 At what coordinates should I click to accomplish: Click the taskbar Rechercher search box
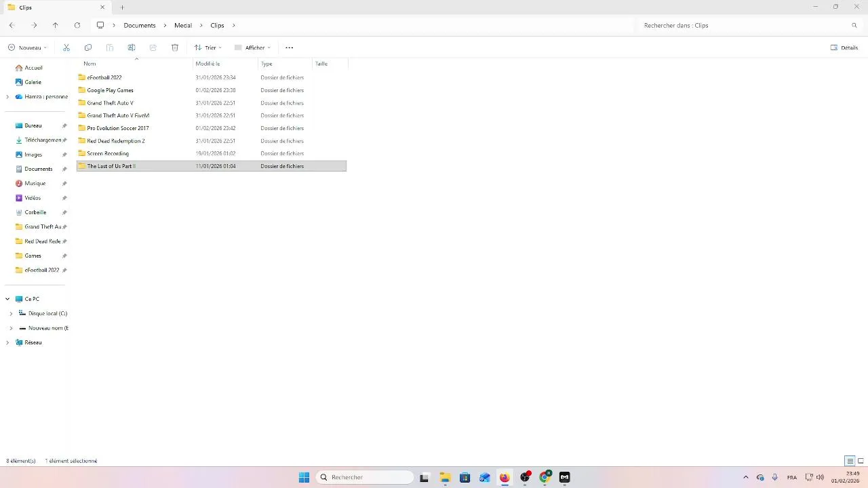366,477
